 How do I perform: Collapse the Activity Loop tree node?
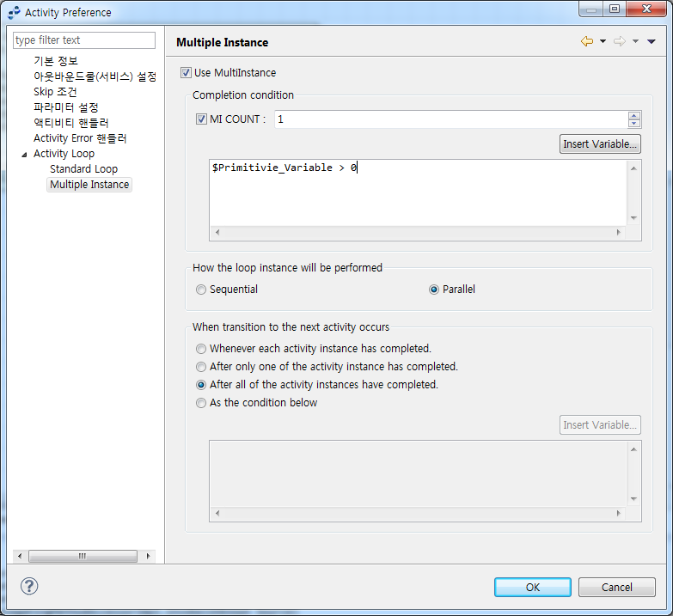[x=24, y=155]
